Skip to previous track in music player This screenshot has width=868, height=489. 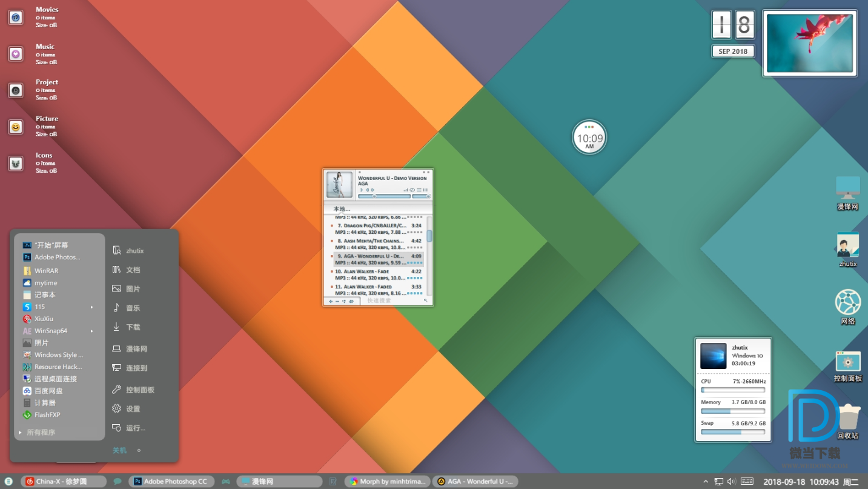(368, 190)
